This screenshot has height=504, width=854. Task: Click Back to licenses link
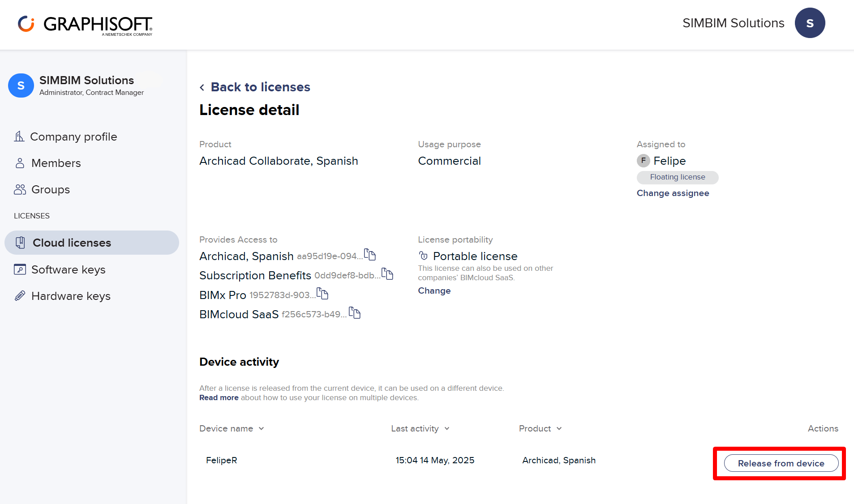coord(260,87)
